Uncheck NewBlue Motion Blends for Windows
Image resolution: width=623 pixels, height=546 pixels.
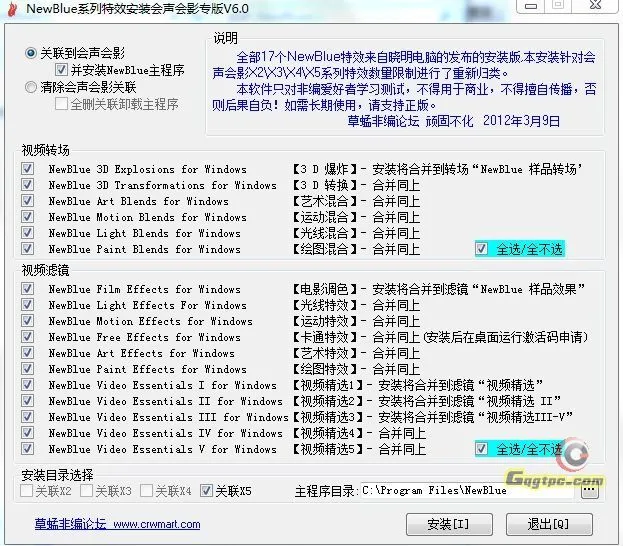tap(27, 217)
